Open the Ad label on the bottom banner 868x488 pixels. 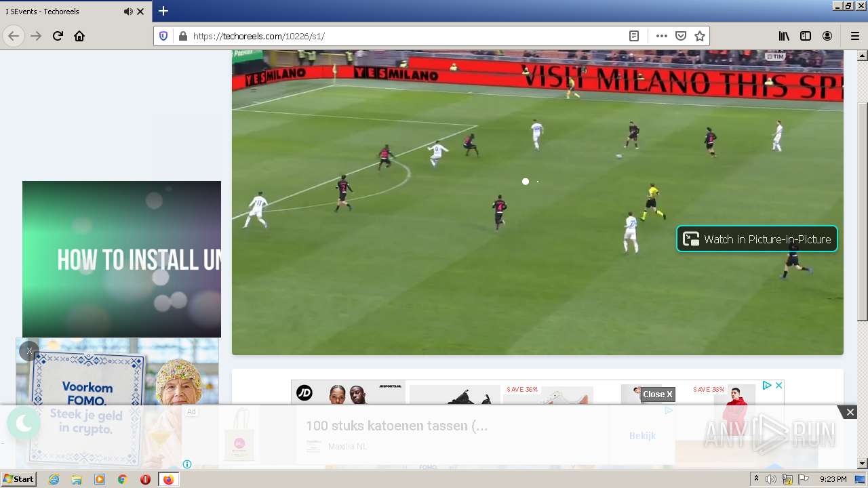(191, 411)
